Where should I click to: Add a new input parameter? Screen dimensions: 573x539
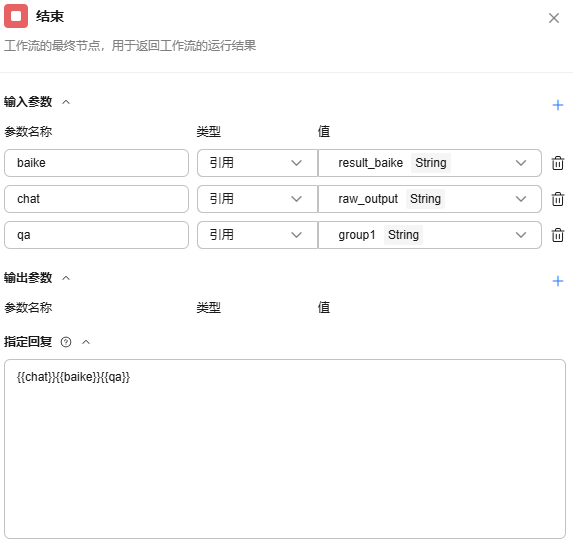558,105
